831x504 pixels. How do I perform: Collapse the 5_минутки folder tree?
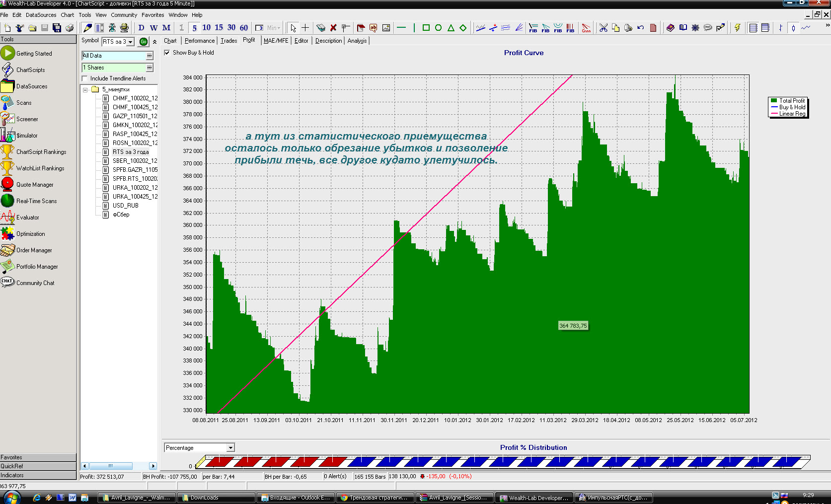coord(85,90)
